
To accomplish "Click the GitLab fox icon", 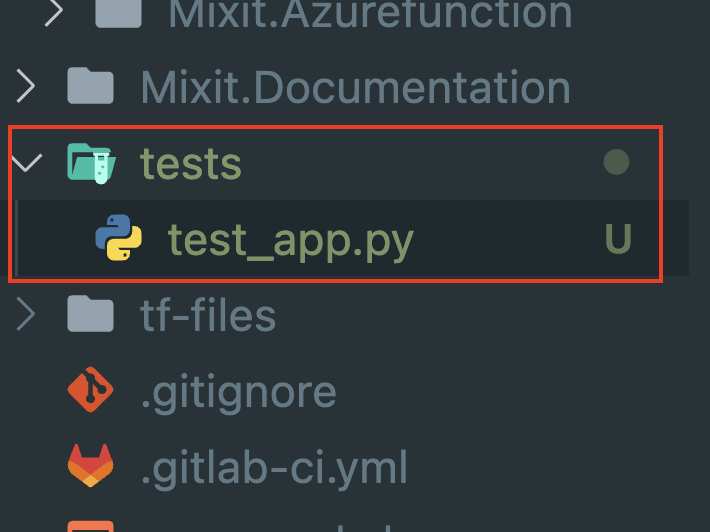I will (90, 466).
